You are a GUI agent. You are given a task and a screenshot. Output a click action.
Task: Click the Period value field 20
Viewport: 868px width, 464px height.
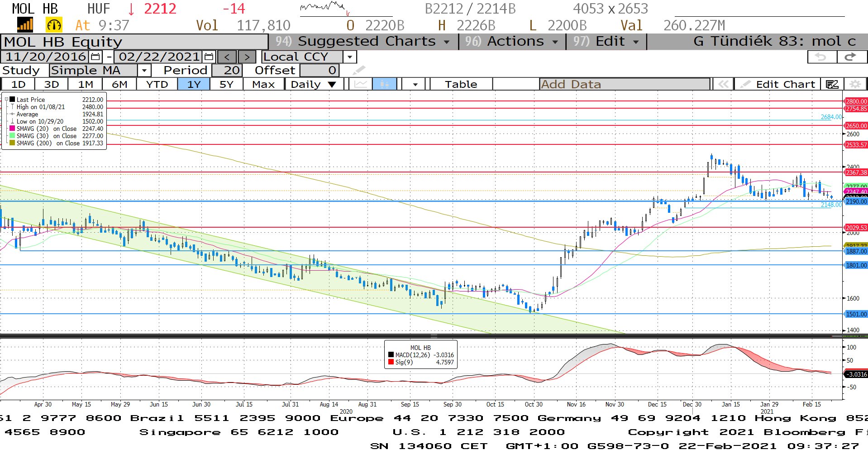[227, 71]
